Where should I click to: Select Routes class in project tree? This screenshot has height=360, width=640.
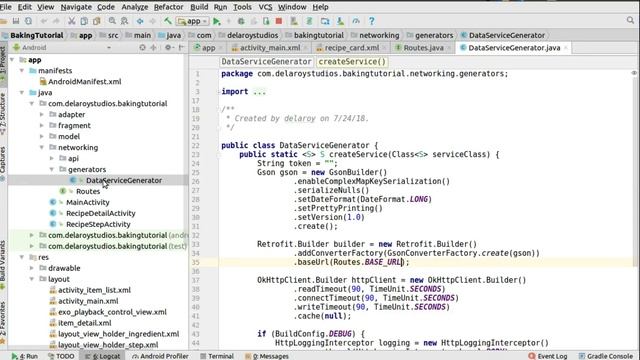88,191
